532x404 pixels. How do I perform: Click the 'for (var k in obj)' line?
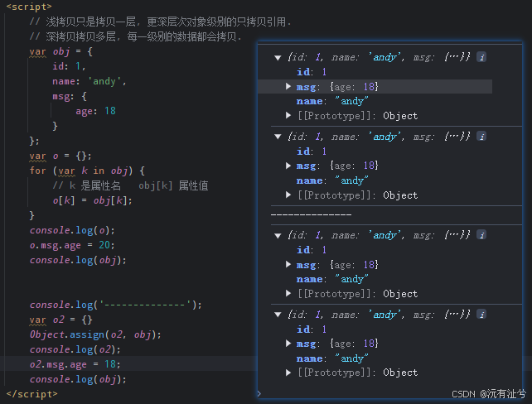pos(87,171)
